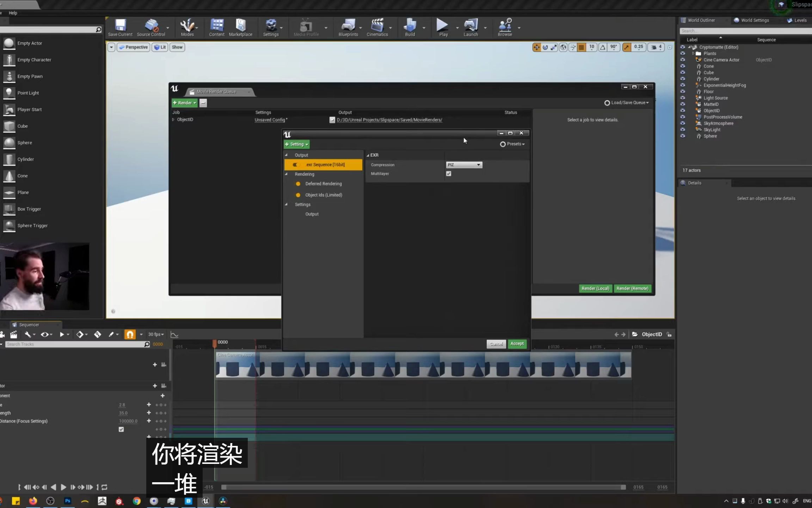Viewport: 812px width, 508px height.
Task: Open the Perspective view dropdown
Action: point(133,47)
